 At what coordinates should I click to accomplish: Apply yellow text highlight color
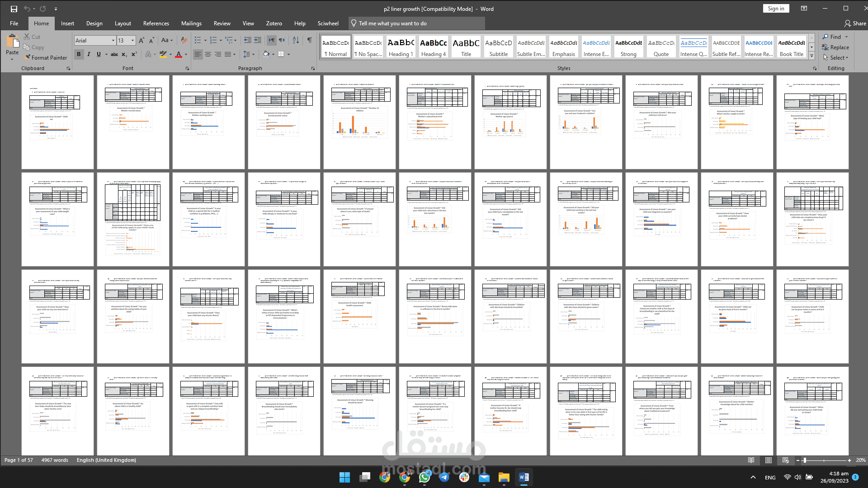[163, 54]
